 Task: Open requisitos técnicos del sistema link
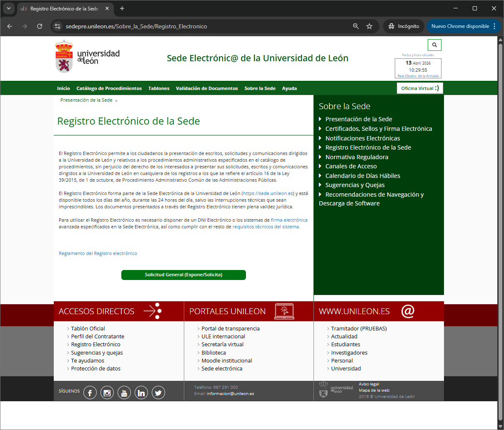click(266, 227)
